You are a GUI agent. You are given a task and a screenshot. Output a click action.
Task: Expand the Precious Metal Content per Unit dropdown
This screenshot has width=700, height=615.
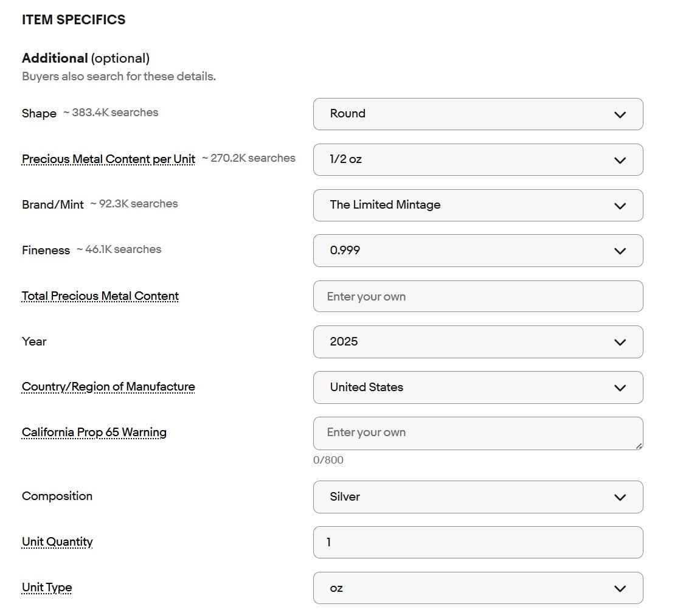[x=477, y=159]
